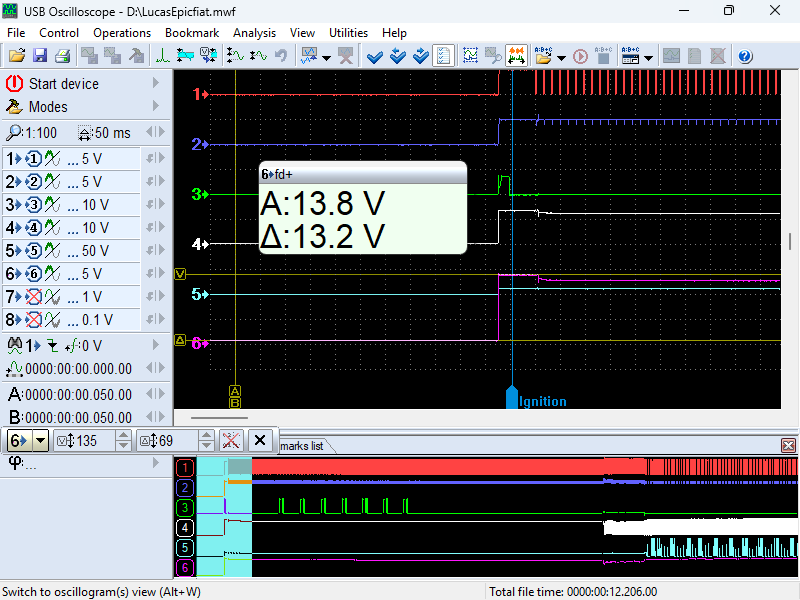Expand the trigger settings arrow at 0 V
Image resolution: width=800 pixels, height=600 pixels.
click(156, 345)
